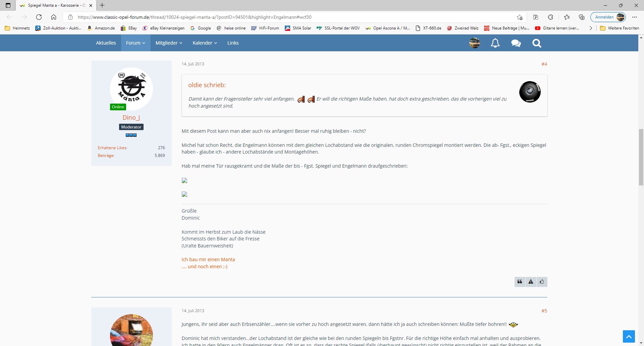Image resolution: width=644 pixels, height=346 pixels.
Task: Click the Dino_J Manta A avatar
Action: click(131, 89)
